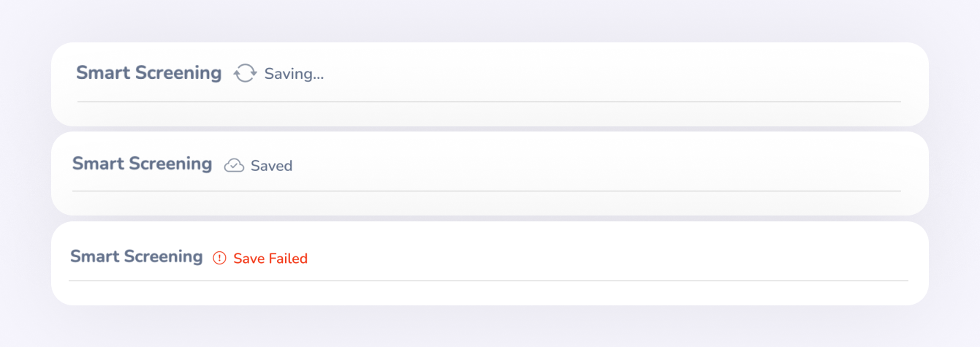980x347 pixels.
Task: Click Smart Screening heading beside Save Failed
Action: [x=137, y=256]
